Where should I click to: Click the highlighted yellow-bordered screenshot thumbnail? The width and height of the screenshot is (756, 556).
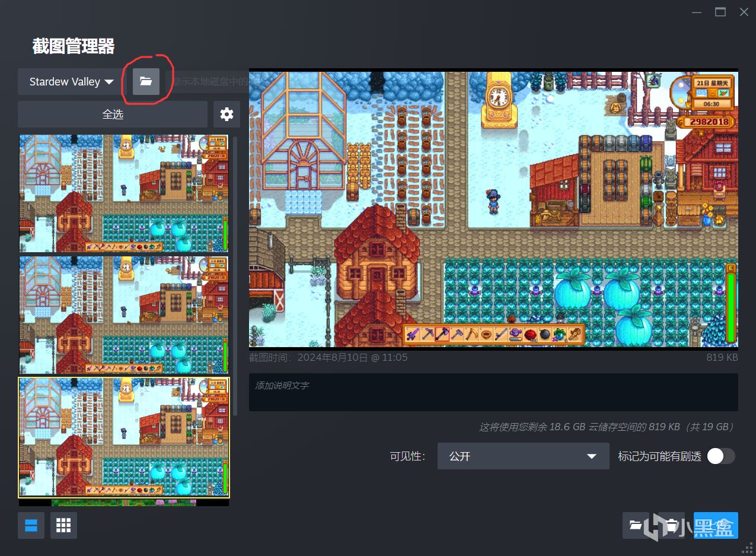click(124, 437)
